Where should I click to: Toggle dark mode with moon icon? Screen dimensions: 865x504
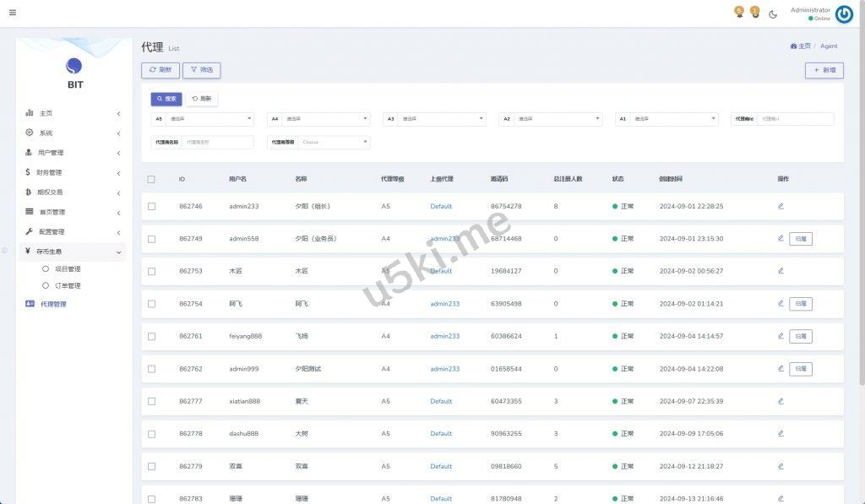click(773, 14)
